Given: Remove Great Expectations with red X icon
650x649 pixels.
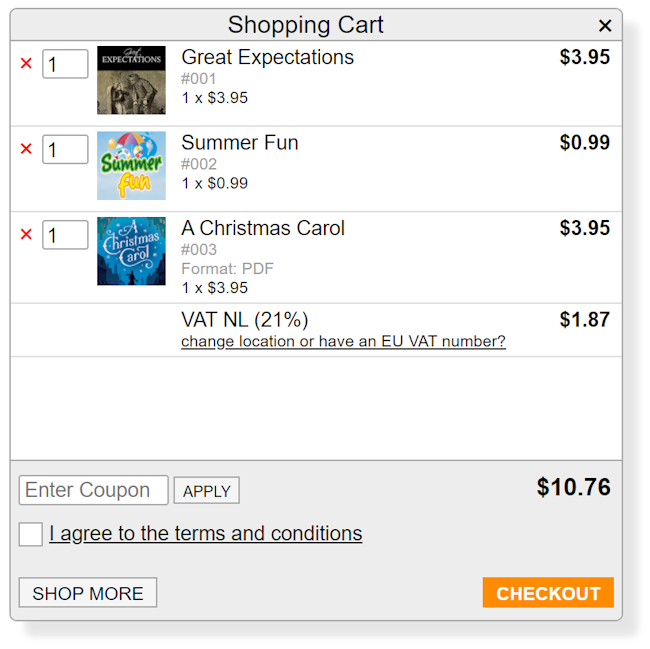Looking at the screenshot, I should coord(26,64).
